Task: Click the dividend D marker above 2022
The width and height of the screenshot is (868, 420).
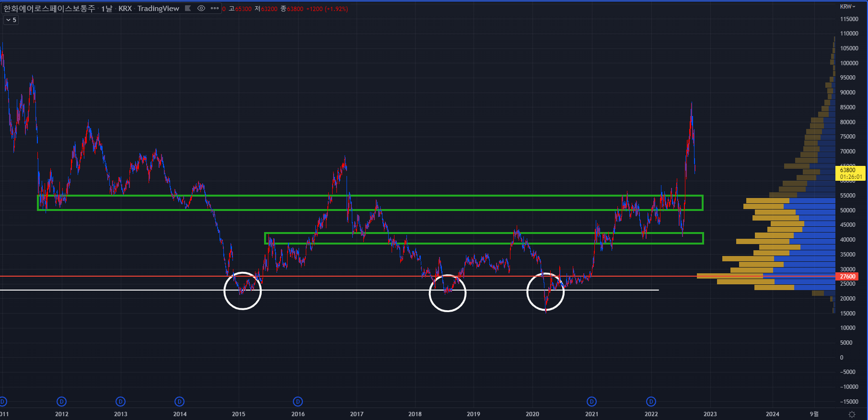Action: point(651,401)
